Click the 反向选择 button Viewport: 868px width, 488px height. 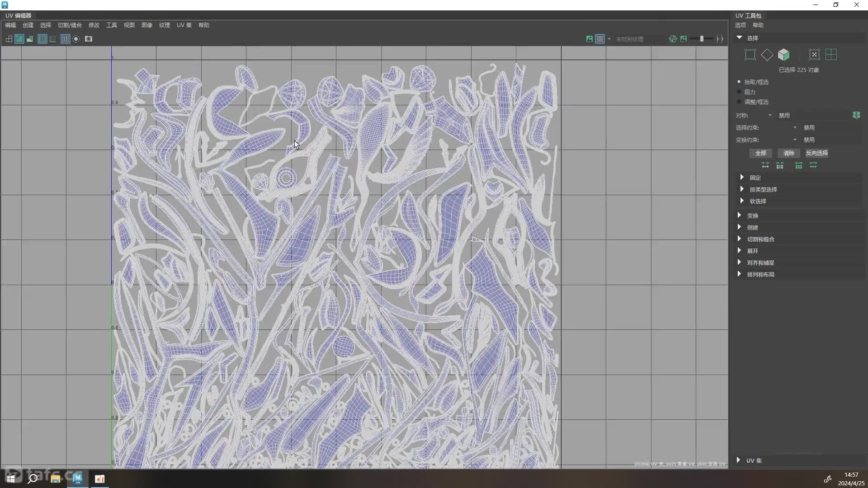pos(817,153)
